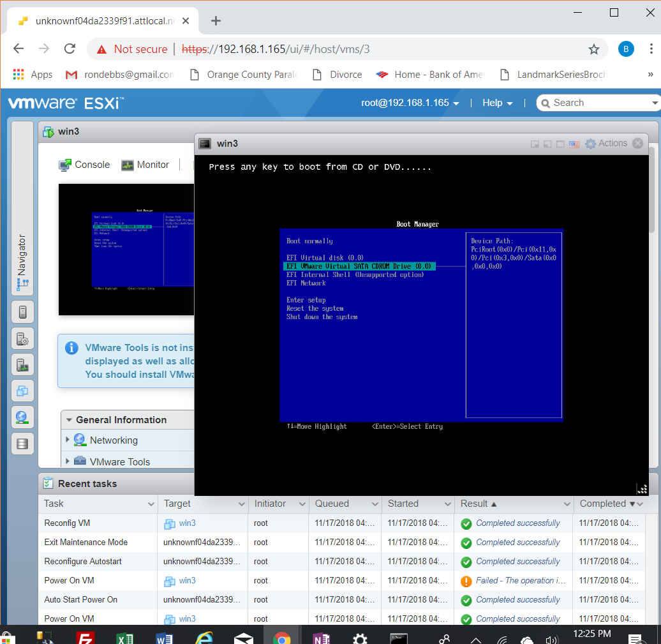Open the LandmarkSeriesBroch bookmark
Image resolution: width=661 pixels, height=644 pixels.
[554, 75]
